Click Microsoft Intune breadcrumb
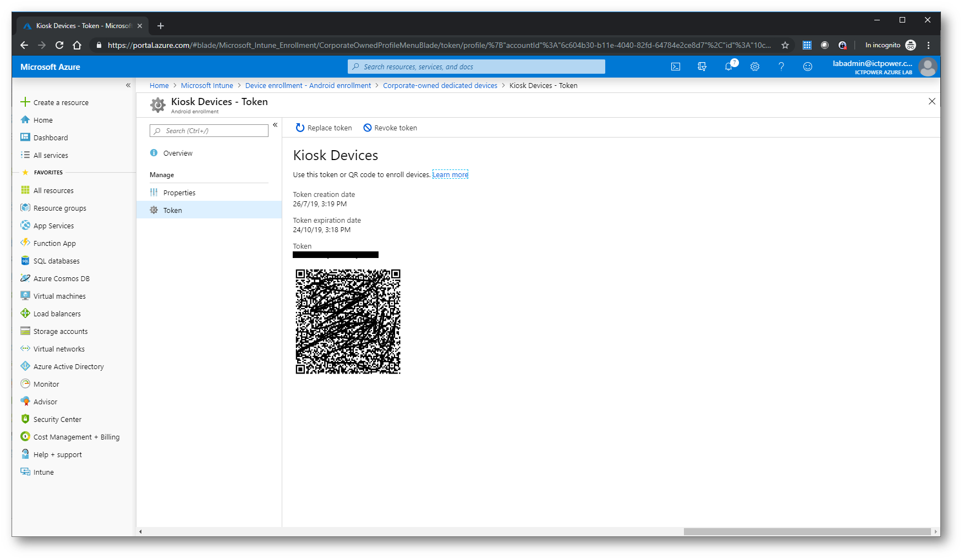 click(207, 85)
